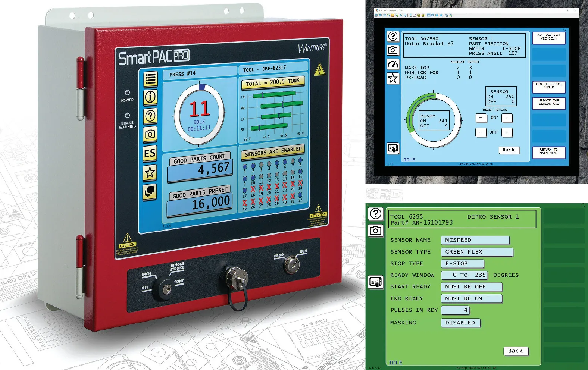588x370 pixels.
Task: Open the SENSOR TYPE selector showing GREEN FLEX
Action: (x=476, y=252)
